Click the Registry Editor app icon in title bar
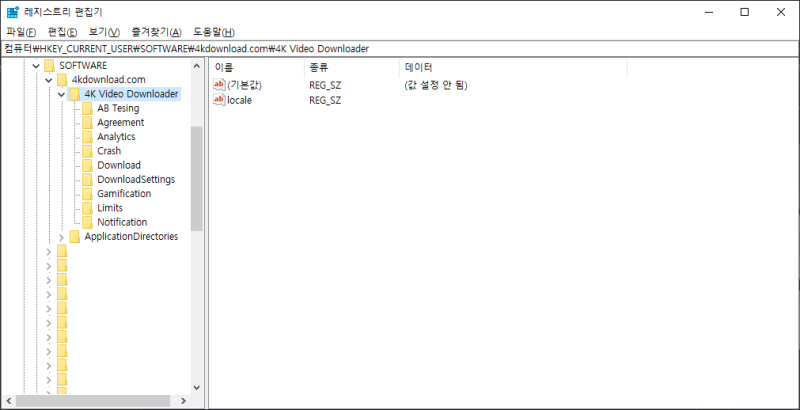800x410 pixels. coord(13,12)
